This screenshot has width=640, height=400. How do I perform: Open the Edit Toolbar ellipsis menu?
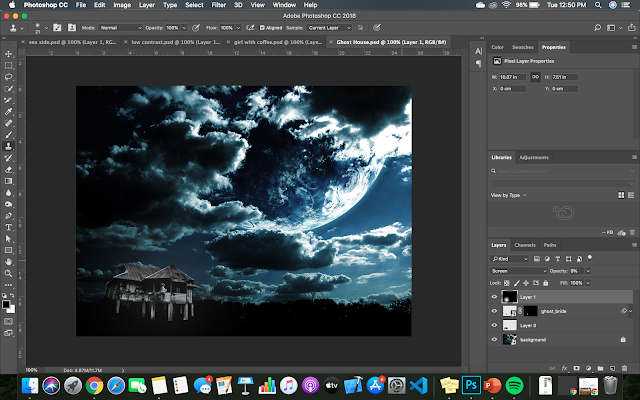(8, 285)
